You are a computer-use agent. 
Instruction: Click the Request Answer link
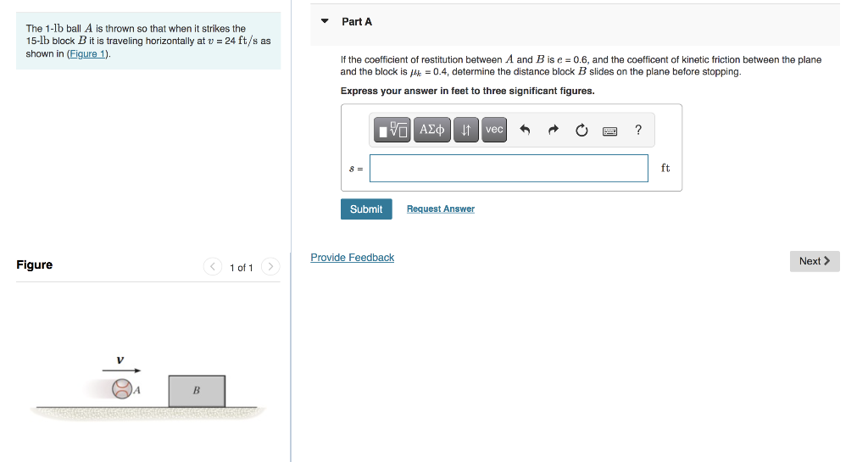click(441, 209)
